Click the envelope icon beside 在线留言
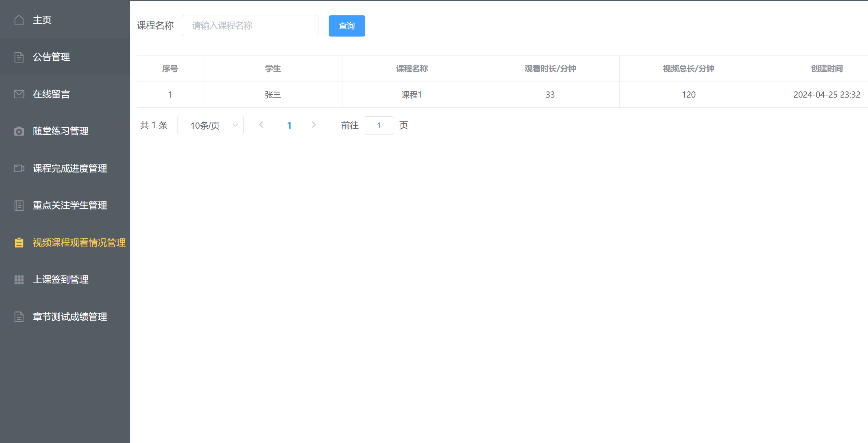868x443 pixels. [19, 94]
